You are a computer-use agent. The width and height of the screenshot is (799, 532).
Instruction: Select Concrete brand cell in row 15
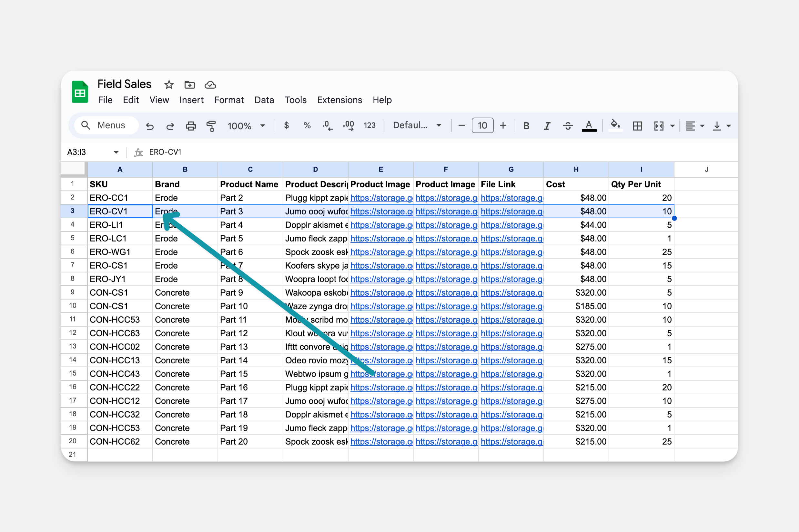[185, 374]
